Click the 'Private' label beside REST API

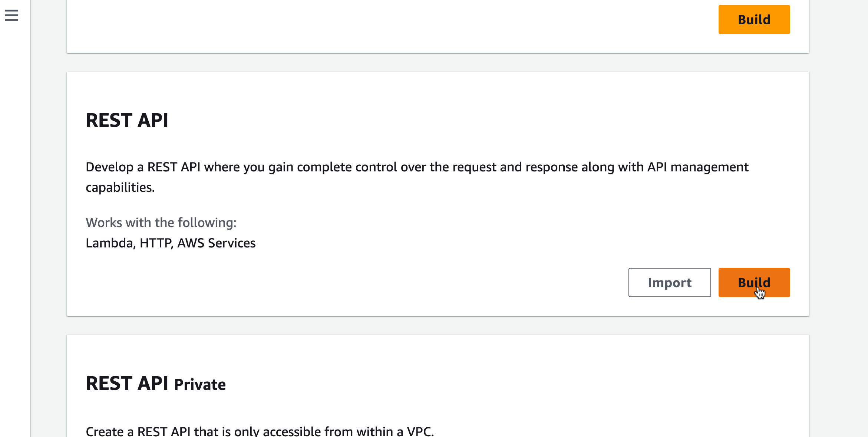point(200,385)
